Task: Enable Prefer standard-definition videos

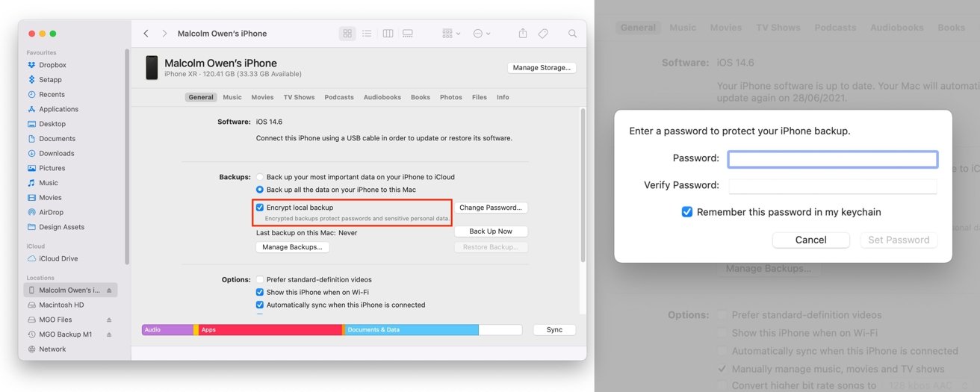Action: coord(260,280)
